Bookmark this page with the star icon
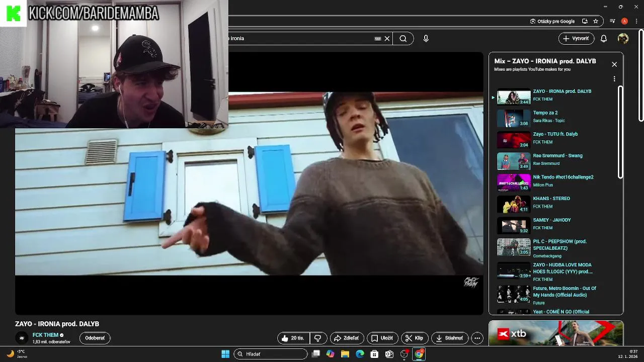This screenshot has height=362, width=644. [x=596, y=21]
